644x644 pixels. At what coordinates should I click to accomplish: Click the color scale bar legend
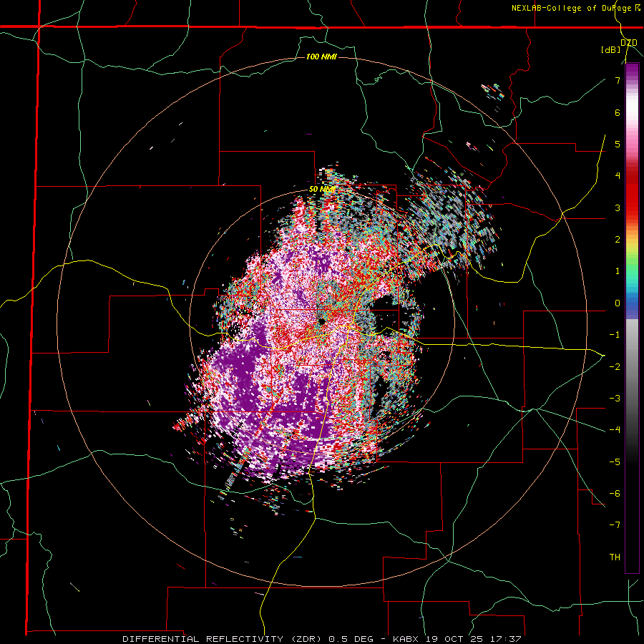pos(632,318)
